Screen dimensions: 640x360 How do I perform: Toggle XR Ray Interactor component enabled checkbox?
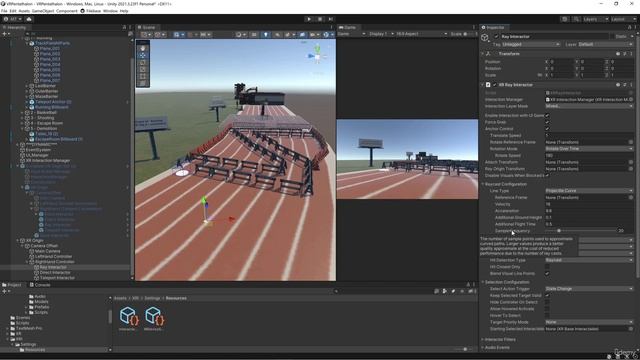point(495,85)
